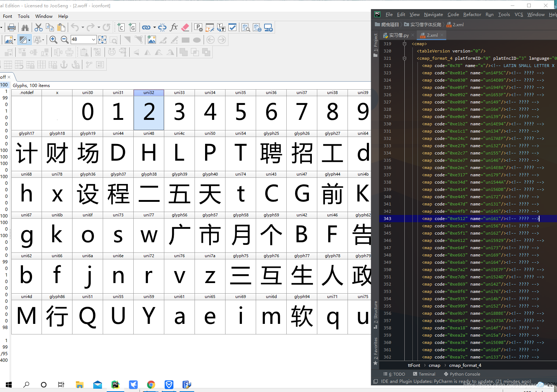Open the Navigate menu in PyCharm
The image size is (557, 392).
pyautogui.click(x=434, y=15)
